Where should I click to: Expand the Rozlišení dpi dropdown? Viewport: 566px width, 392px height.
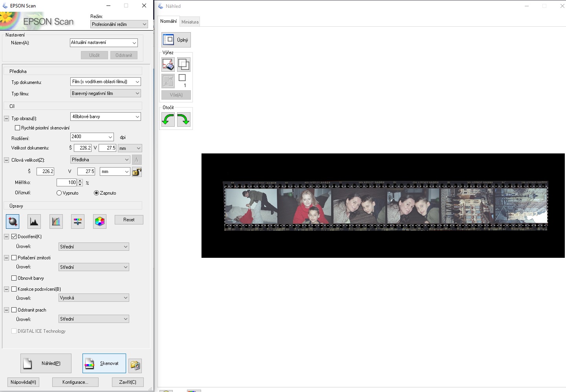[x=110, y=137]
